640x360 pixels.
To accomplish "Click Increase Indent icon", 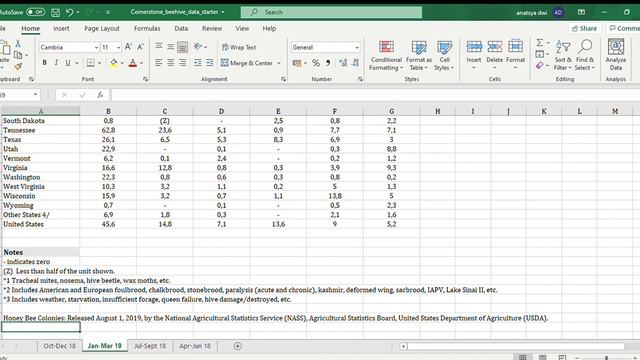I will [x=209, y=63].
